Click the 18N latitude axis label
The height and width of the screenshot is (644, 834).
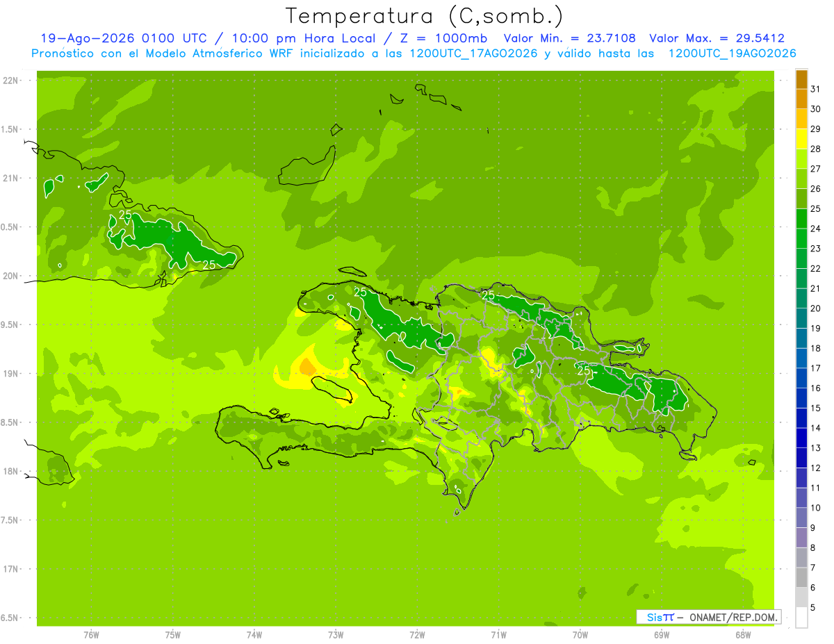click(11, 472)
